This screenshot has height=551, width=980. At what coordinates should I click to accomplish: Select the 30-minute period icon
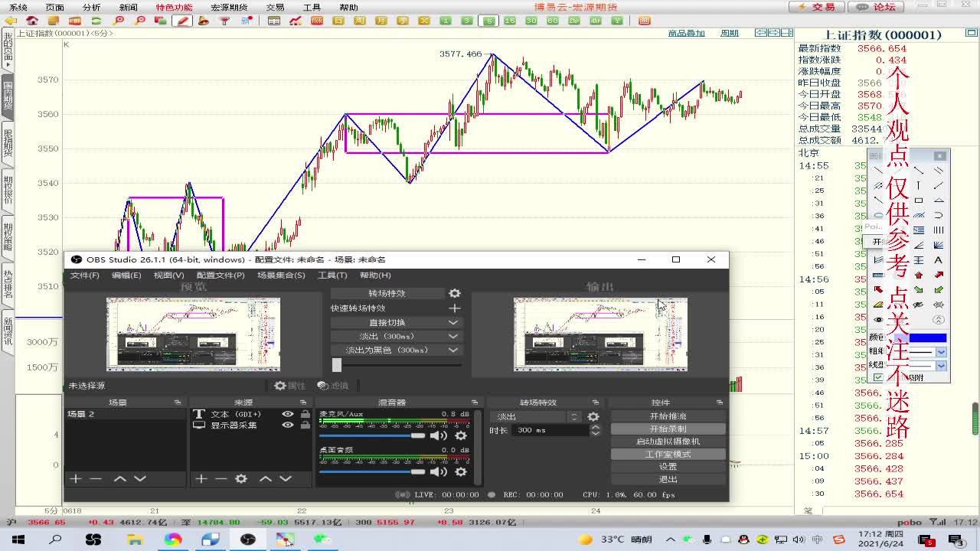coord(531,21)
